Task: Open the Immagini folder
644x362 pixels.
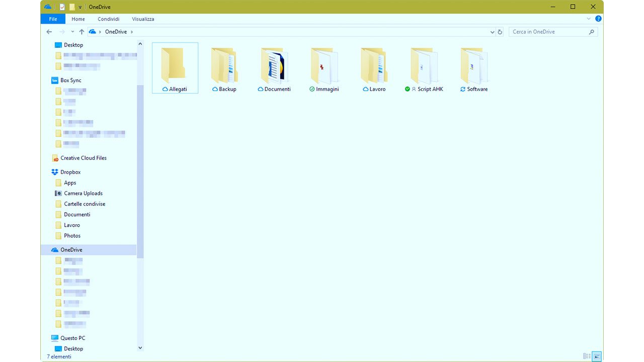Action: click(x=324, y=68)
